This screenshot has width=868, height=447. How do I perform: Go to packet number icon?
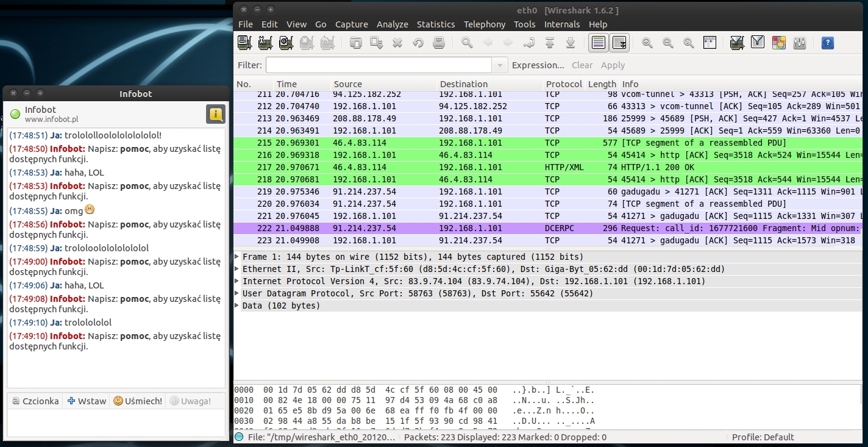click(529, 43)
